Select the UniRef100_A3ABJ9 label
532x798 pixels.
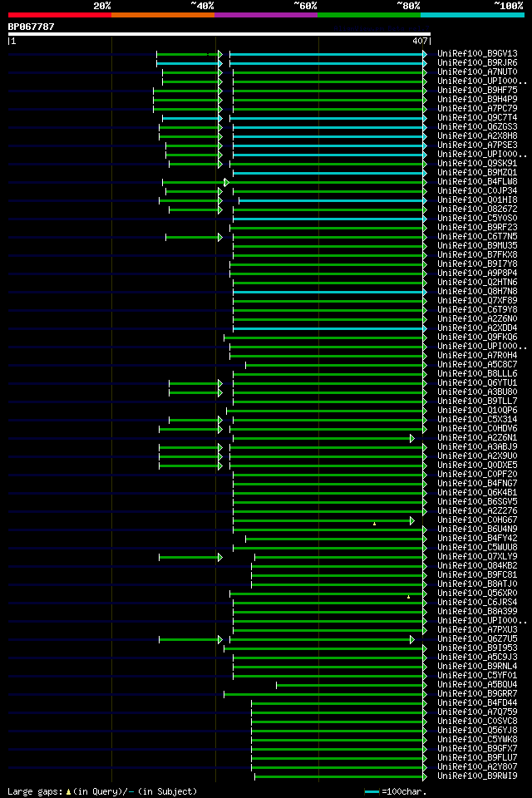[x=477, y=447]
